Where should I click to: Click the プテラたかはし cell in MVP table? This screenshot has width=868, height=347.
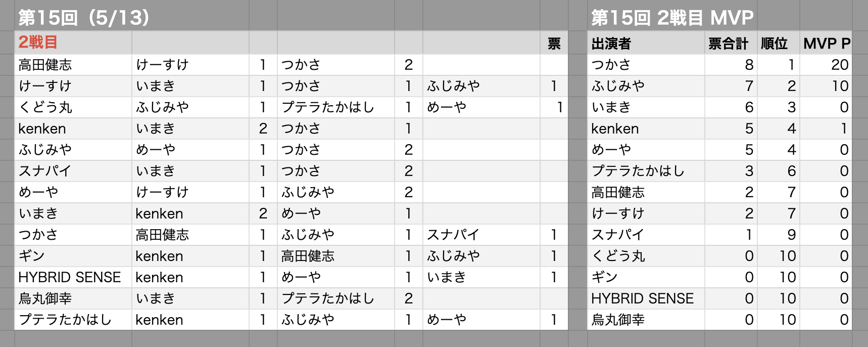pyautogui.click(x=638, y=171)
